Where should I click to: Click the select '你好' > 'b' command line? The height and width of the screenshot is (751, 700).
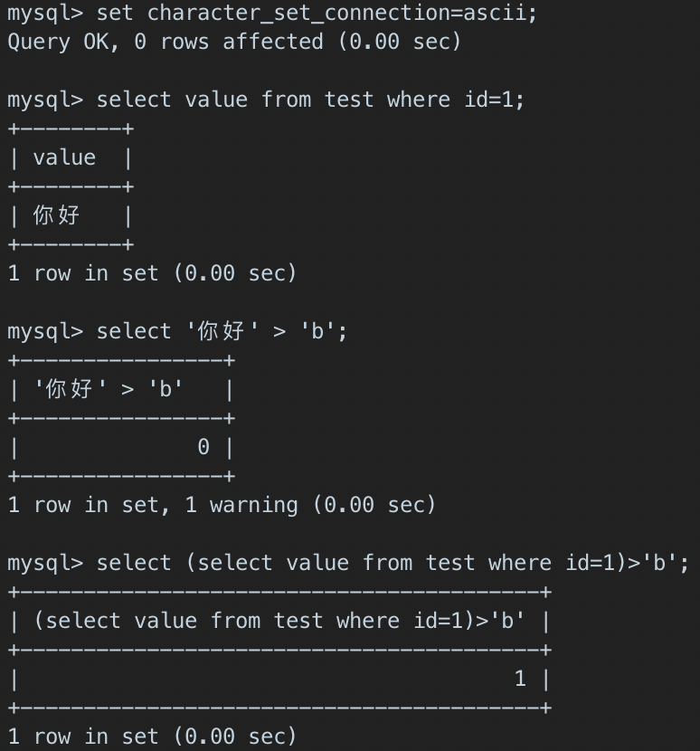(221, 331)
